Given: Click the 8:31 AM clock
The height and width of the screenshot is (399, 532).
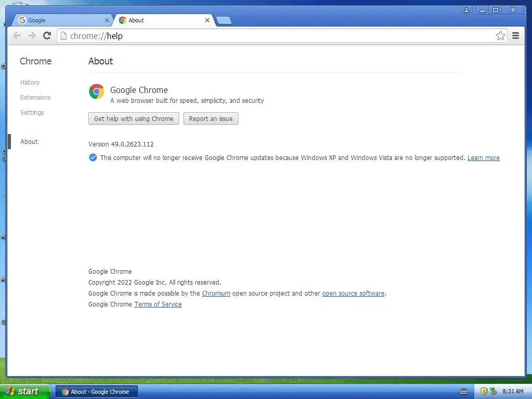Looking at the screenshot, I should point(513,392).
